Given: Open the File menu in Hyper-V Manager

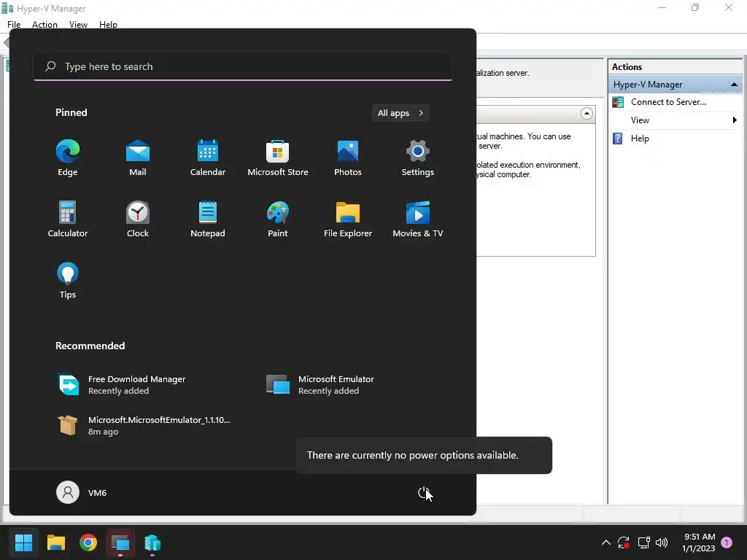Looking at the screenshot, I should [x=14, y=24].
